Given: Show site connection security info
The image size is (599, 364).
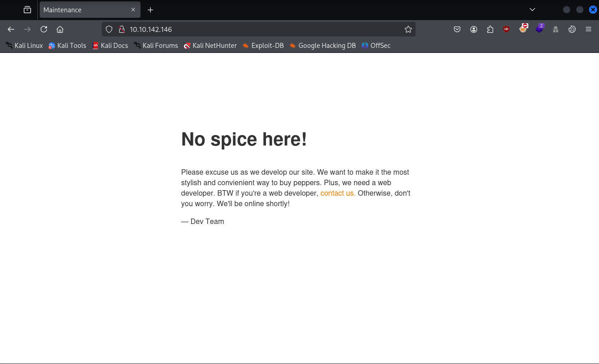Looking at the screenshot, I should [x=121, y=29].
